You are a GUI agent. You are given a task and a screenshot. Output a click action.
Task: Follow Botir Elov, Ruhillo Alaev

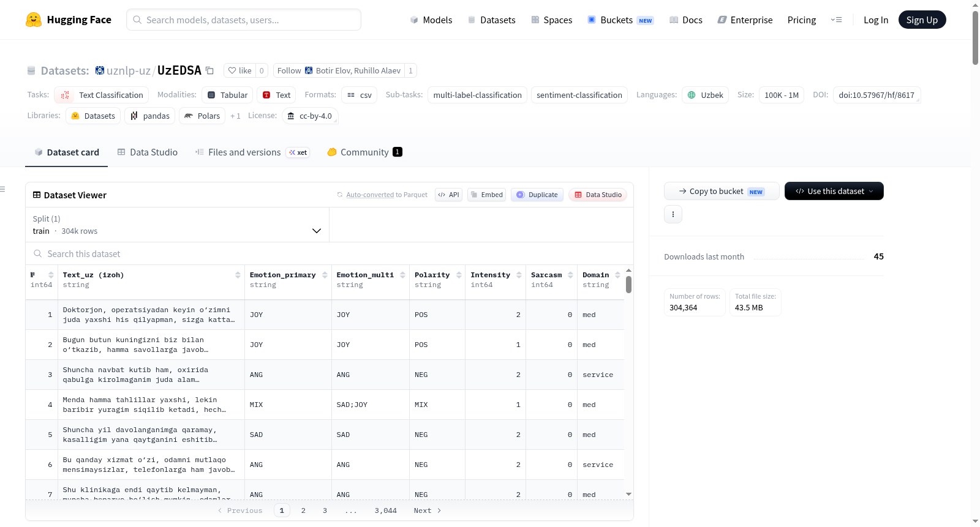339,70
